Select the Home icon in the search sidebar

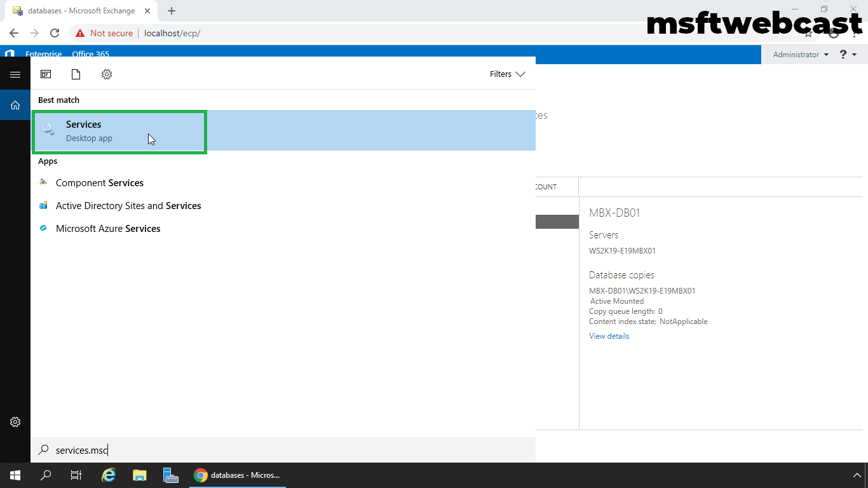coord(15,105)
